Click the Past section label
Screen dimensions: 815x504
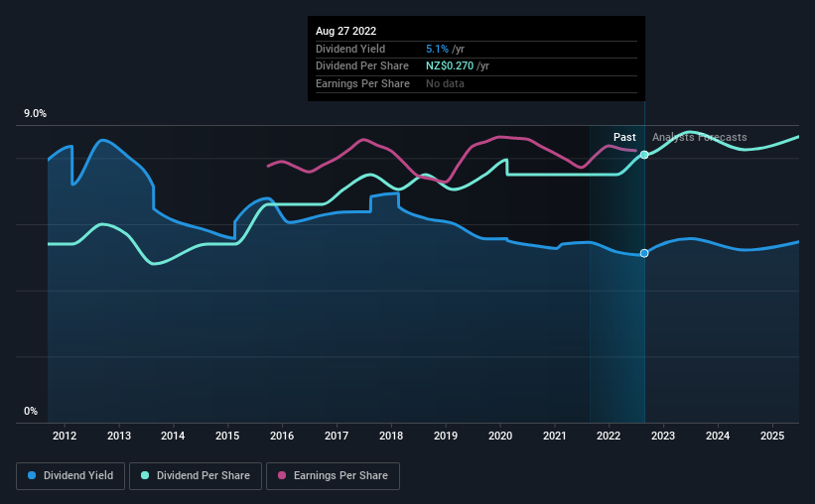[624, 137]
